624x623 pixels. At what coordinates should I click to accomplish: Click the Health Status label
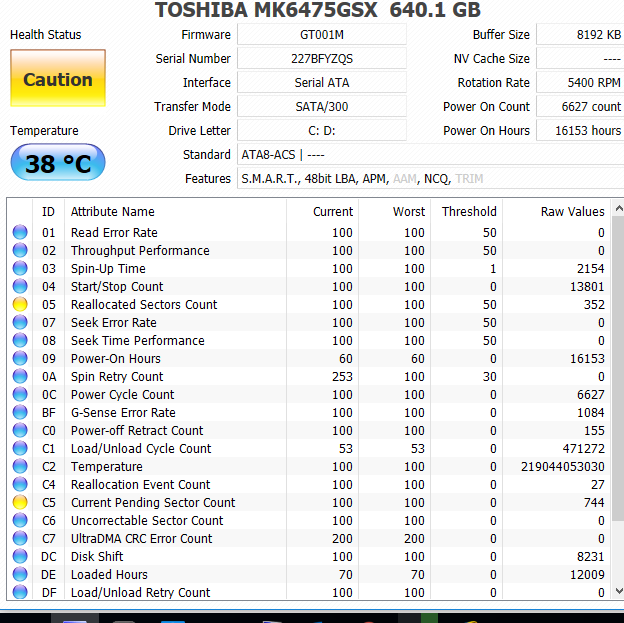point(45,35)
